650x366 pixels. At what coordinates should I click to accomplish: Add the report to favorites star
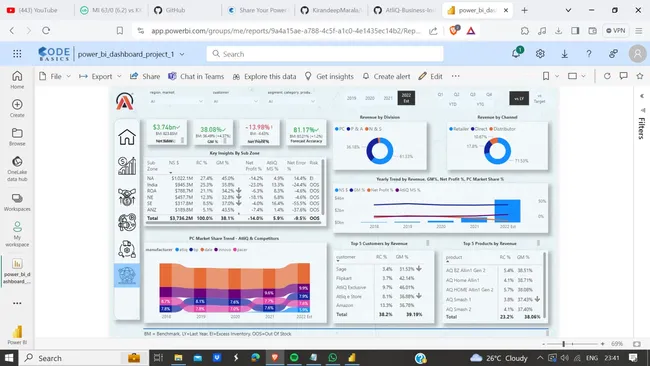click(640, 76)
